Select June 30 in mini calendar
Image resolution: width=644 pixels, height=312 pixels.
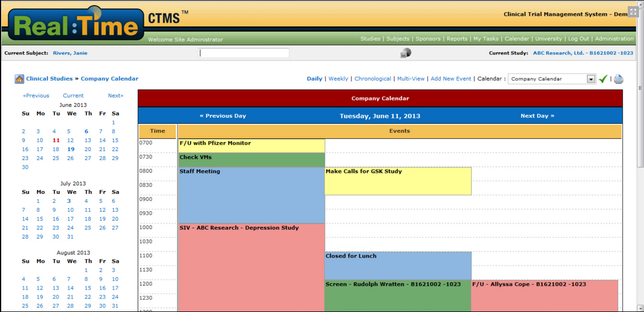tap(25, 167)
